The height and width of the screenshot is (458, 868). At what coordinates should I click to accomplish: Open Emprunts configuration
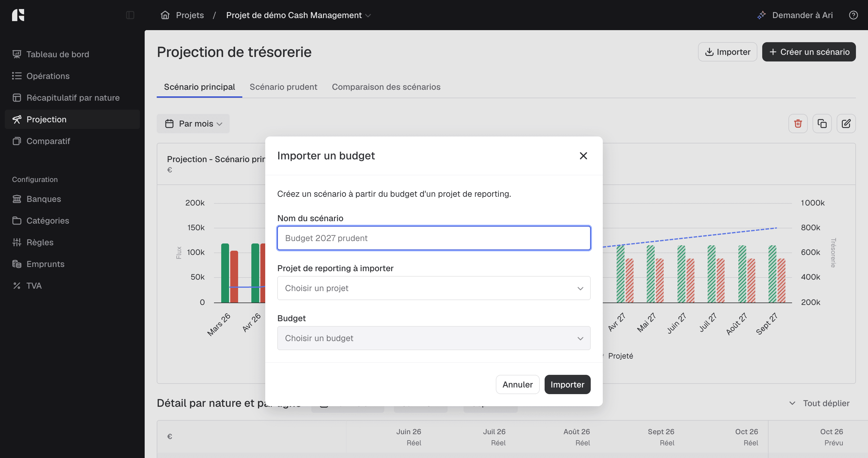pos(72,264)
